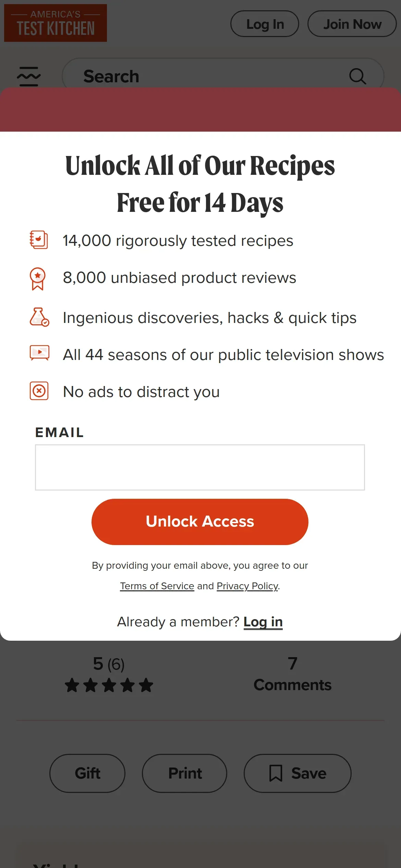Open the hamburger menu icon
The image size is (401, 868).
(28, 76)
